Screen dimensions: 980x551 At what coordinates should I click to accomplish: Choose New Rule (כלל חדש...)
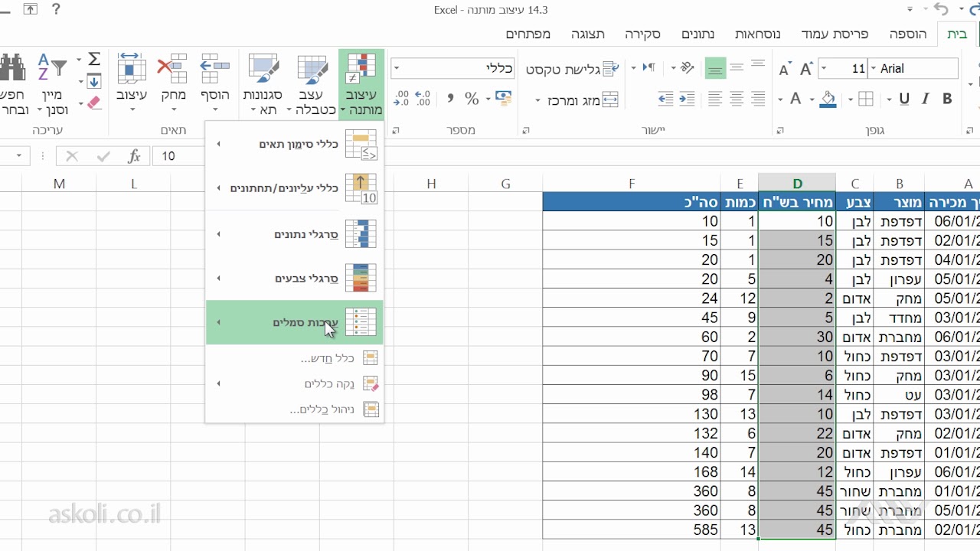295,358
